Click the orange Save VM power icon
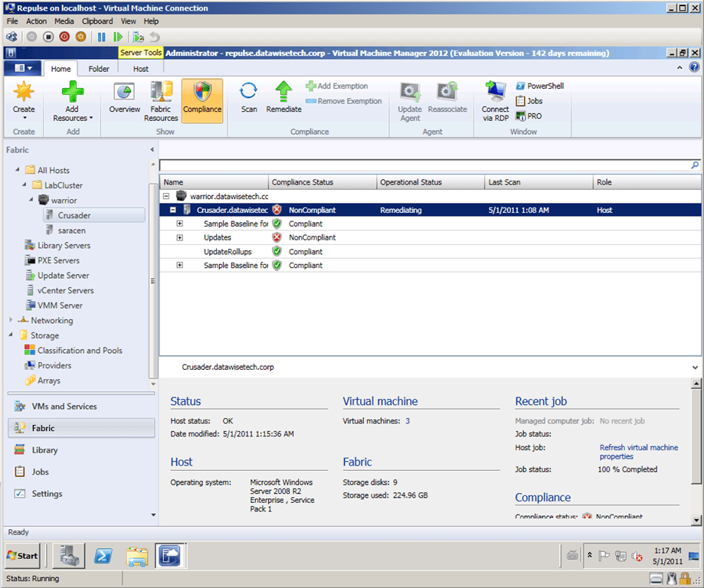This screenshot has width=704, height=588. (x=80, y=37)
